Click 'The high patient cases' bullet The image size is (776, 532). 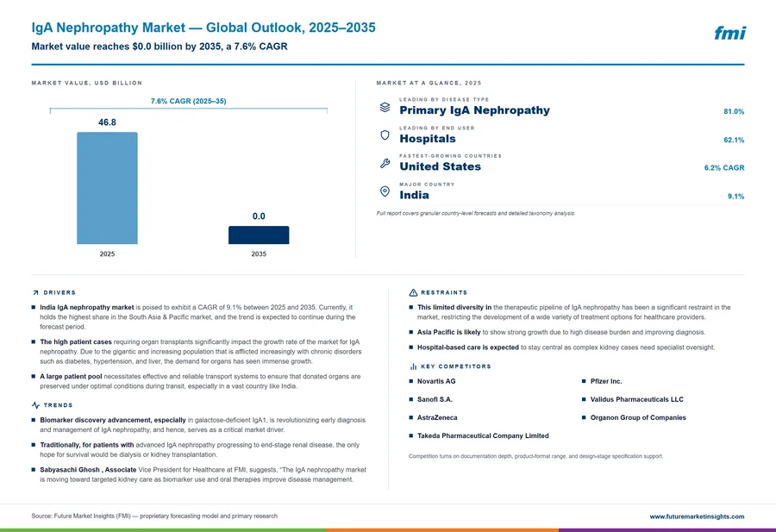(200, 352)
